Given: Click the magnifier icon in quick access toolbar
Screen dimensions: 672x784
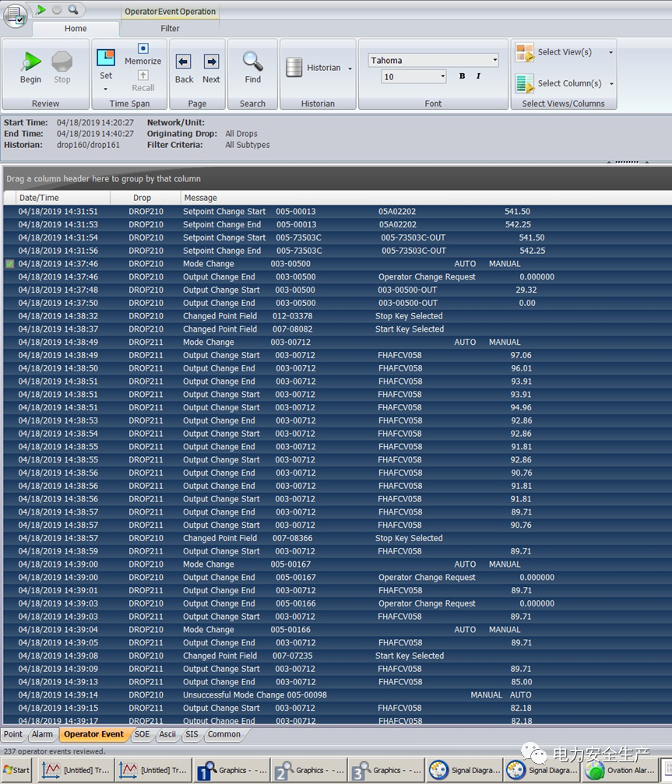Looking at the screenshot, I should click(x=73, y=9).
